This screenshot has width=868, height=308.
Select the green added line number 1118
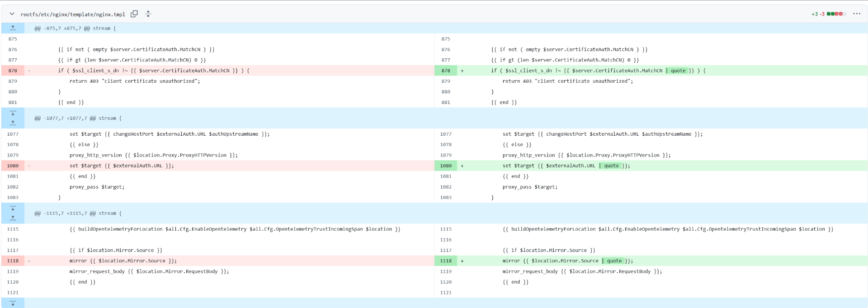(446, 261)
